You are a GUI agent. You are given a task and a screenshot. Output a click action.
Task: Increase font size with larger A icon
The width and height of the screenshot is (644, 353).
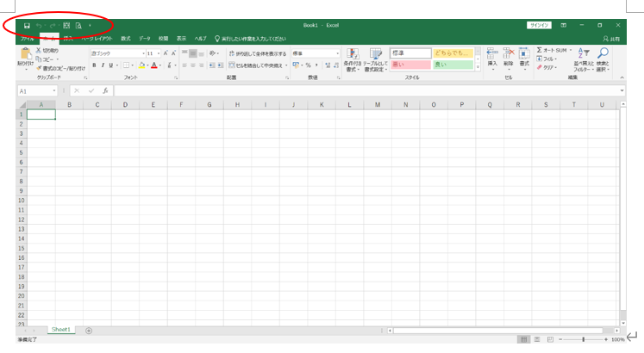pos(166,53)
